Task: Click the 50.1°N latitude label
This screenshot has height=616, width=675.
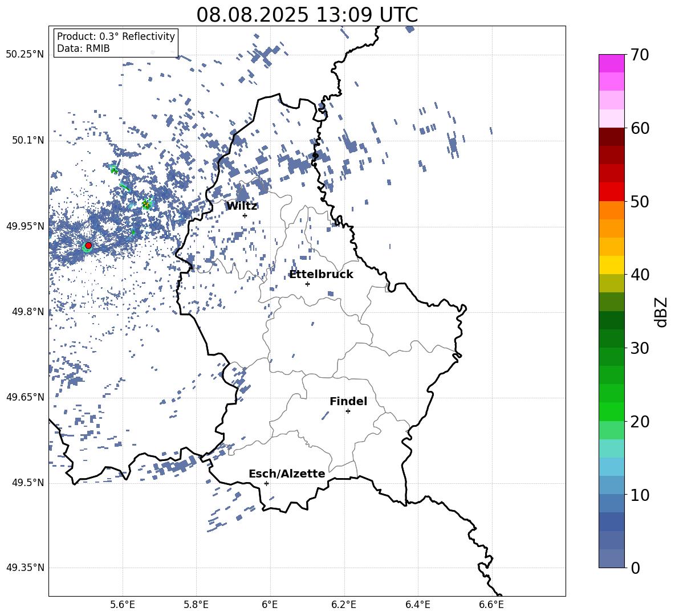Action: (x=27, y=141)
